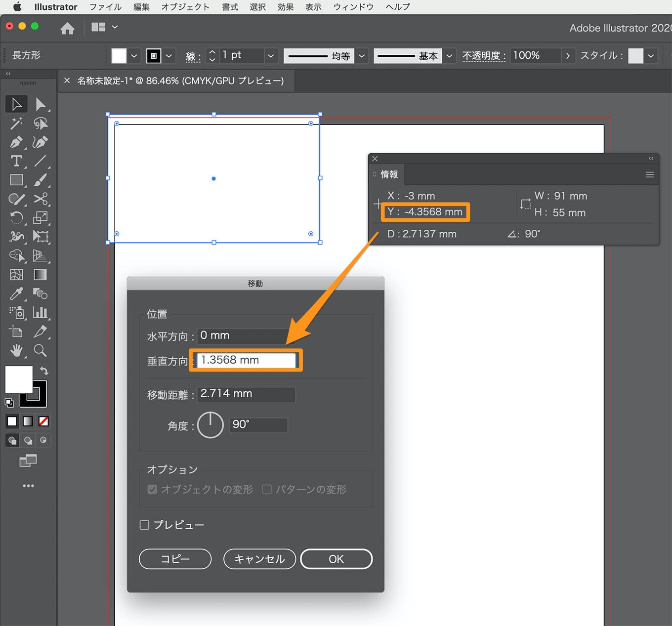Click OK in 移動 dialog
The image size is (672, 626).
point(336,559)
